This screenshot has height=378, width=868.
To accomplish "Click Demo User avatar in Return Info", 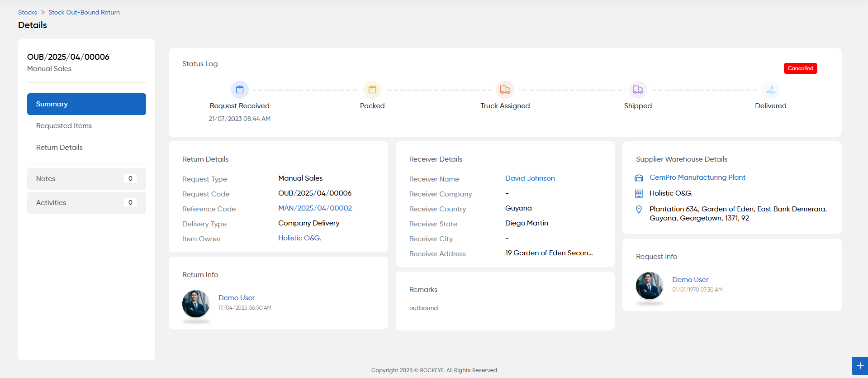I will (x=196, y=304).
